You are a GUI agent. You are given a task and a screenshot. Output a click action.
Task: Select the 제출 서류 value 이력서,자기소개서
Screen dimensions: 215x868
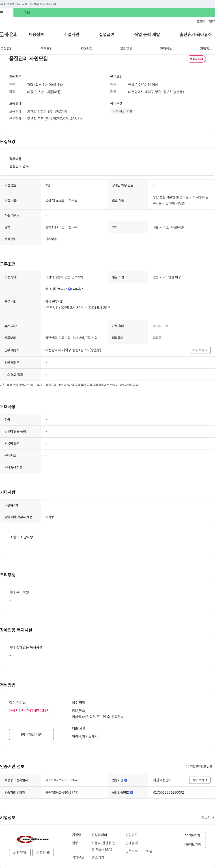click(x=85, y=736)
